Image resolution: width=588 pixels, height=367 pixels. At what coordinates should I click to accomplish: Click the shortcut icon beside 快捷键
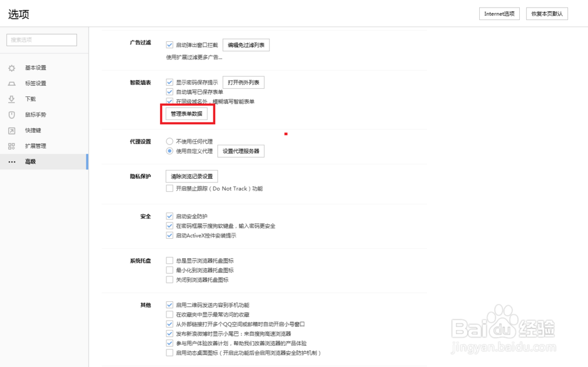11,130
